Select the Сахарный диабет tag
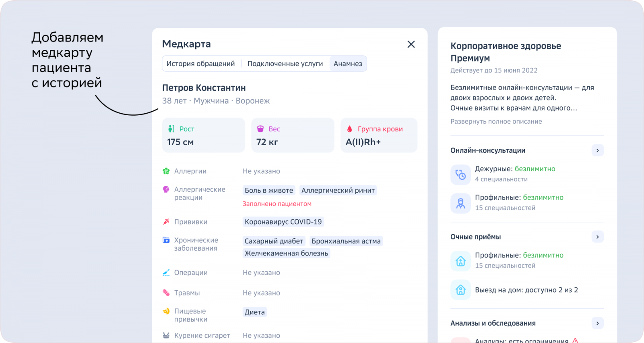 pyautogui.click(x=274, y=241)
